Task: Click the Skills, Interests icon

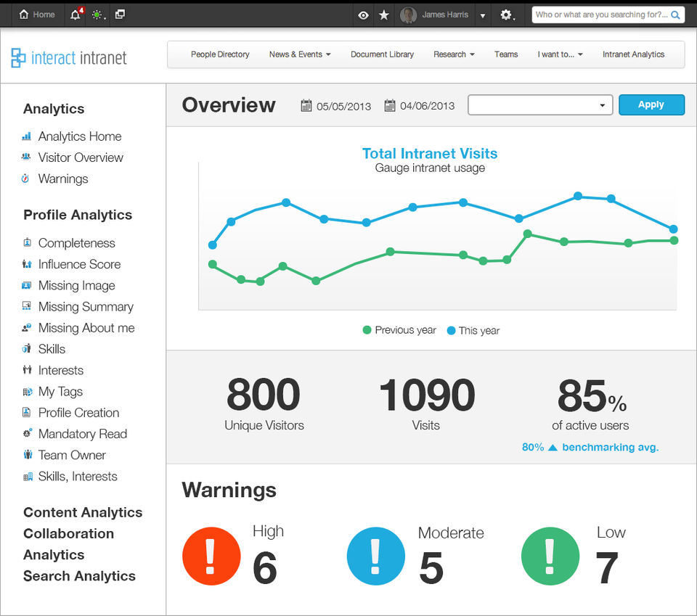Action: click(x=28, y=477)
